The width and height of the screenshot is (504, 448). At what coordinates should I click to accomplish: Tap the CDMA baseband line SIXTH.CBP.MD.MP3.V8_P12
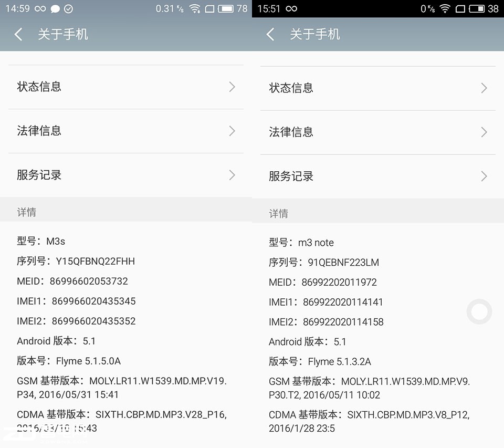point(369,422)
